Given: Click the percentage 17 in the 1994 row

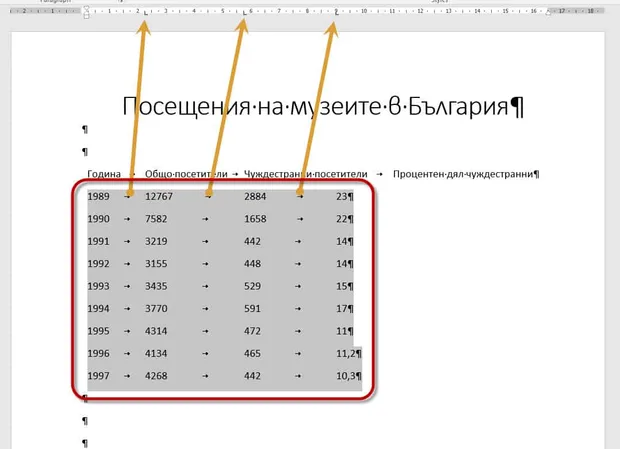Looking at the screenshot, I should (342, 309).
